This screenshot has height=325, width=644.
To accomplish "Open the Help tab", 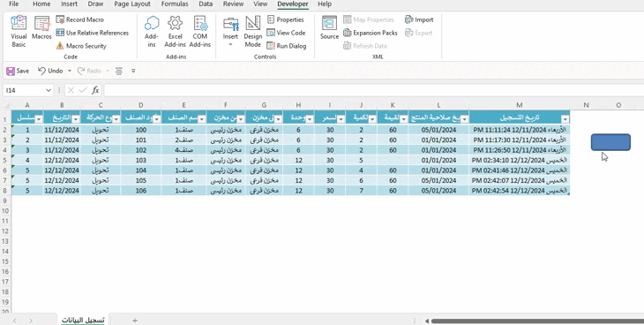I will coord(325,4).
